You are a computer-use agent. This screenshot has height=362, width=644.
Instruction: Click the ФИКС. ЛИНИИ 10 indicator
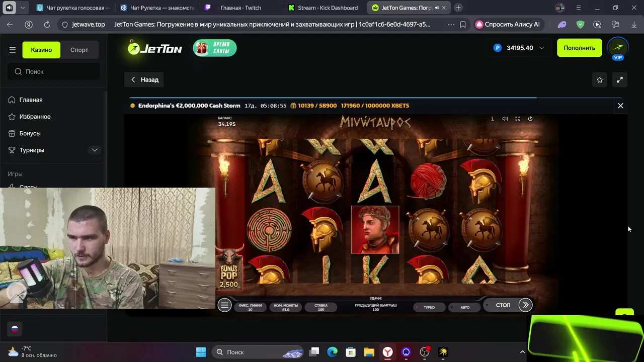250,307
